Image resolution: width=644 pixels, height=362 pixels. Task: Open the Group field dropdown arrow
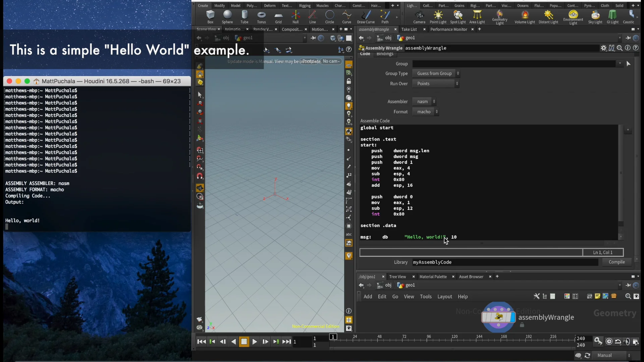(620, 63)
